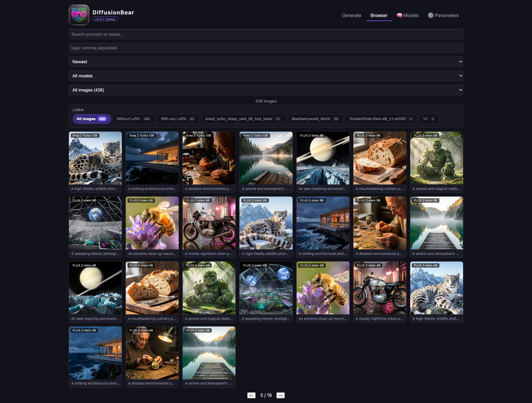Open Krea 2 Turbo misty lake thumbnail
Viewport: 532px width, 403px height.
(266, 158)
